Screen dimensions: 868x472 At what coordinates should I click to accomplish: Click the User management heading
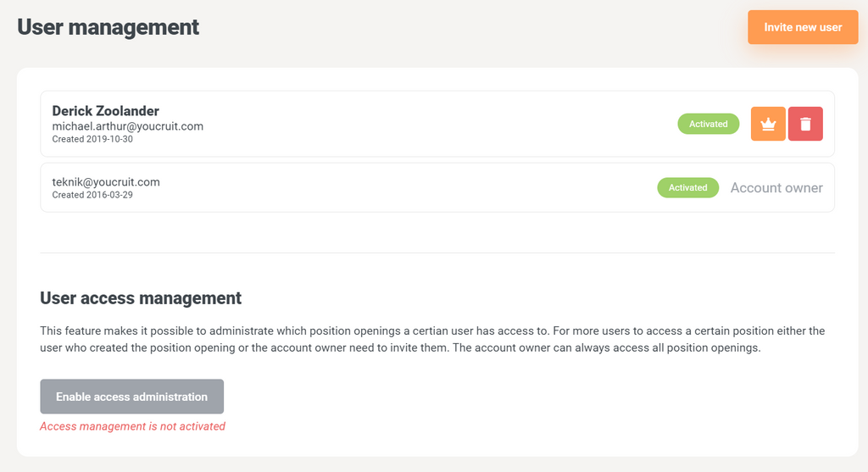[x=108, y=27]
